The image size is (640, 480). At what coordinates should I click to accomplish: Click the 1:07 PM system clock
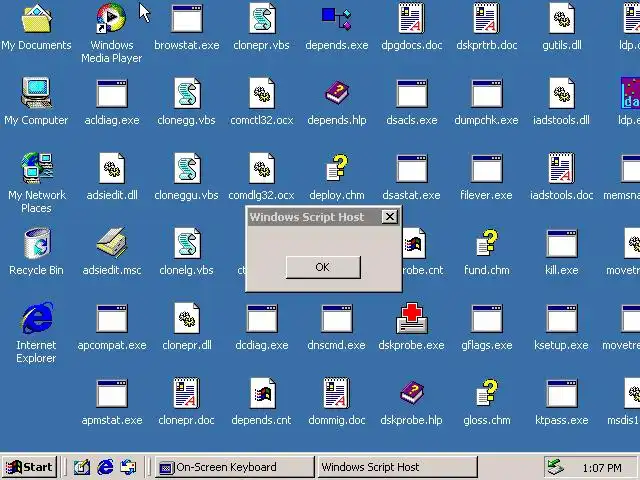(602, 468)
